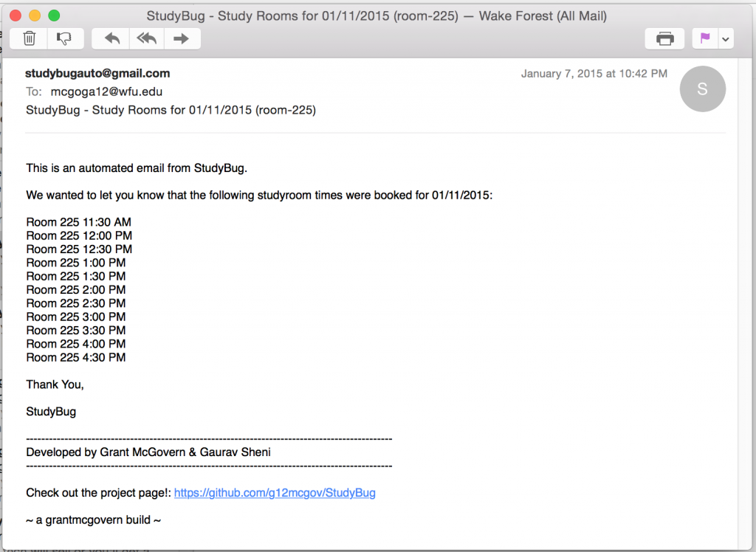The height and width of the screenshot is (552, 756).
Task: Select line Room 225 11:30 AM
Action: (78, 222)
